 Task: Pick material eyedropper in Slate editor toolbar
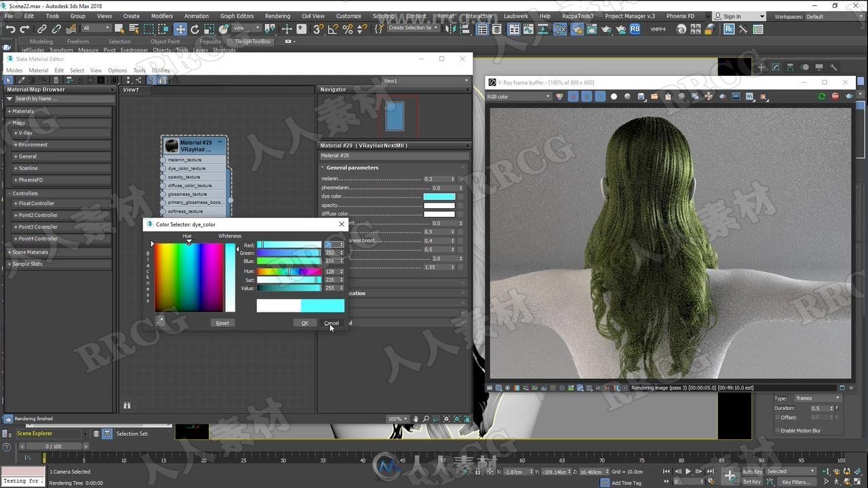(x=22, y=80)
